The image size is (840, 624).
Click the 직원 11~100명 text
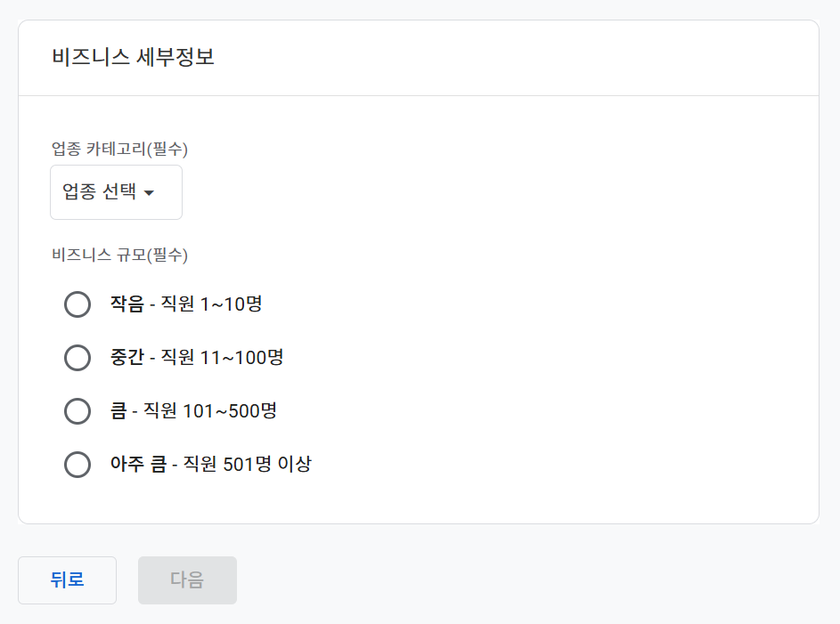point(222,358)
